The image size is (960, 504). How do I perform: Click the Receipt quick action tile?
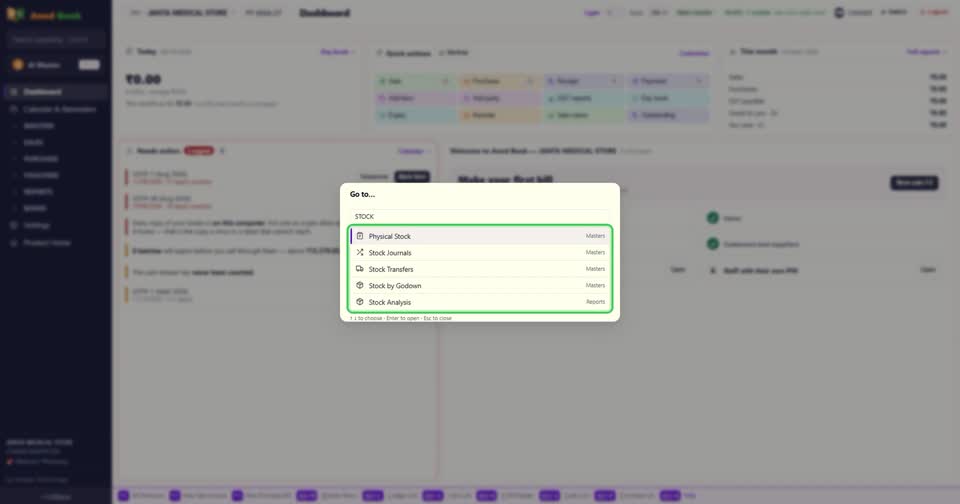pyautogui.click(x=583, y=81)
